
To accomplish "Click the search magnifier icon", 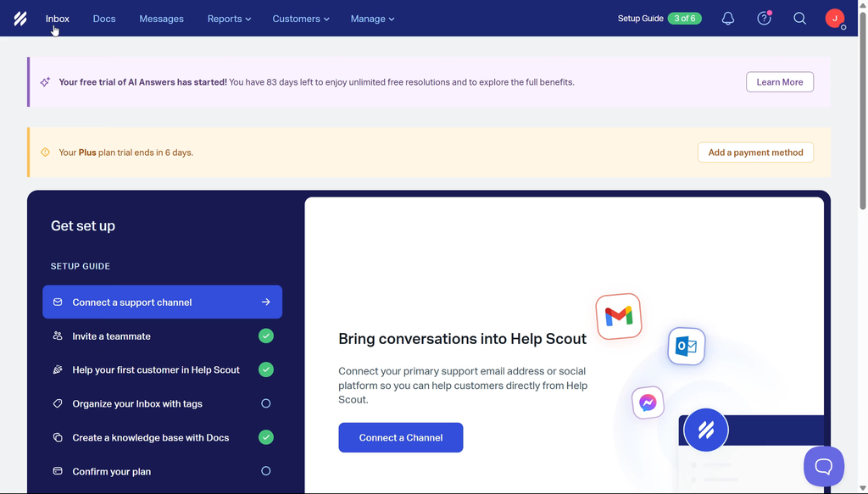I will (x=799, y=19).
